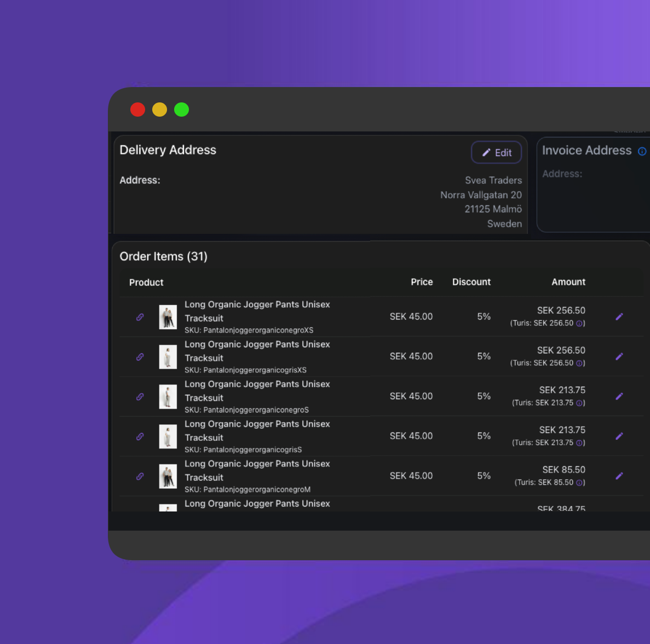
Task: Click the grey Tracksuit product thumbnail
Action: [168, 357]
